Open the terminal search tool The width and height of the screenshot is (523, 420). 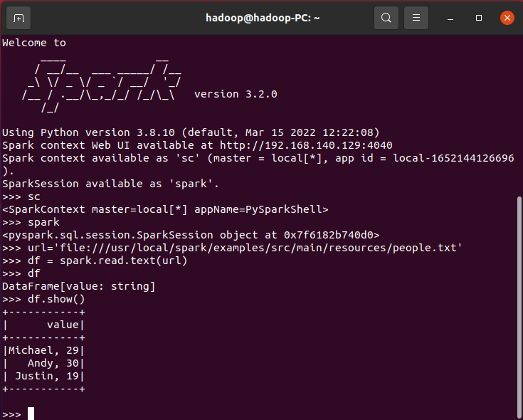pyautogui.click(x=386, y=18)
